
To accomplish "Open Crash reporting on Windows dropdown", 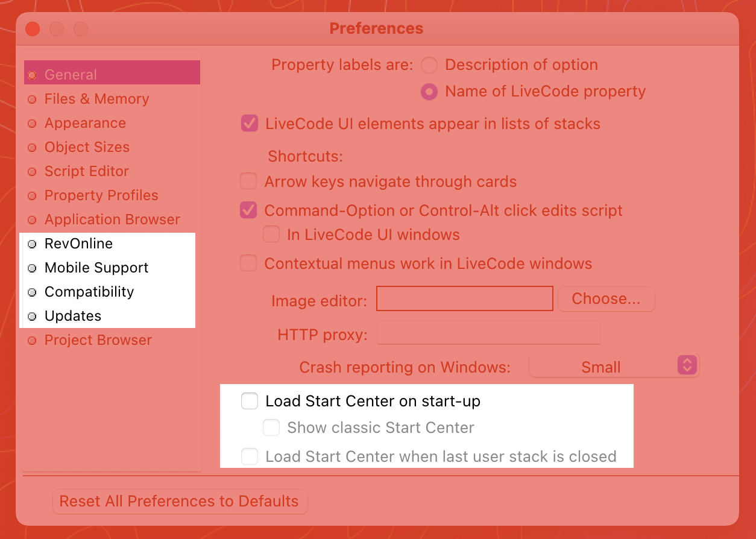I will (x=614, y=366).
